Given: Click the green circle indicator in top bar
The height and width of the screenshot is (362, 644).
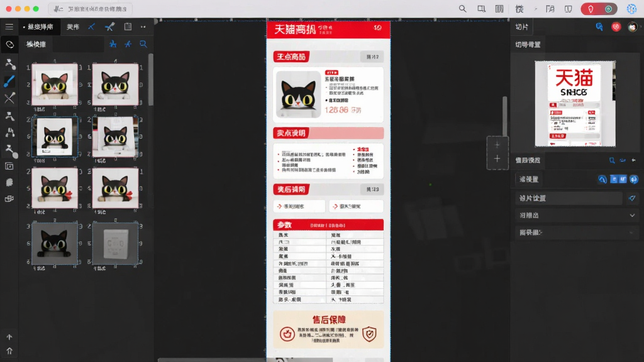Looking at the screenshot, I should (608, 9).
